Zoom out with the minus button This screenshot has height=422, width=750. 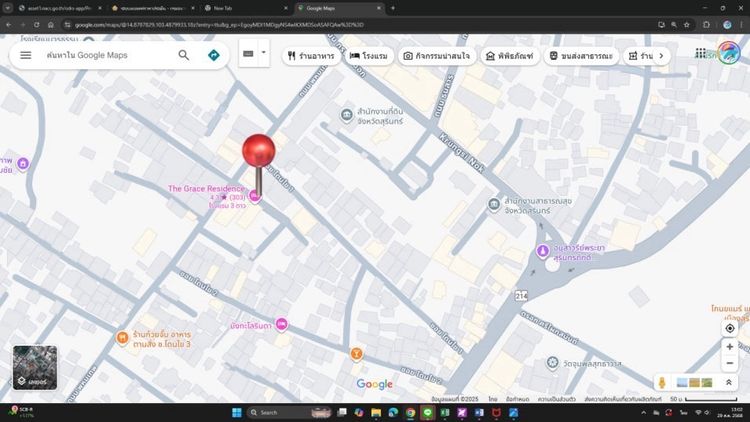729,364
